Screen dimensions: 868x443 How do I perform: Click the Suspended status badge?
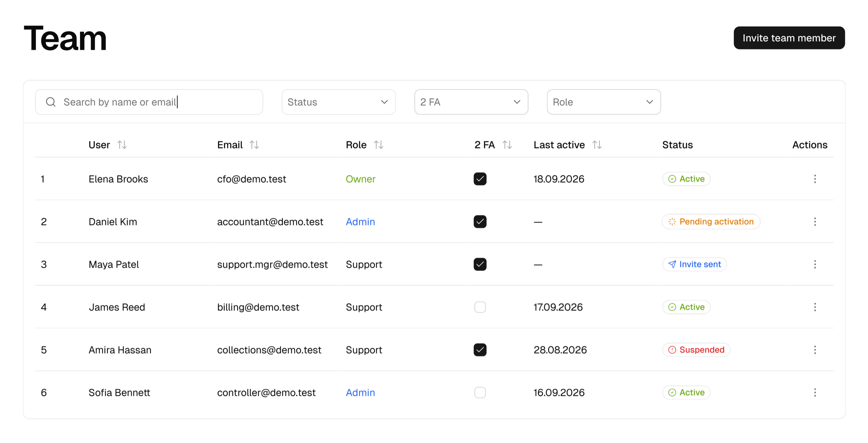tap(696, 350)
